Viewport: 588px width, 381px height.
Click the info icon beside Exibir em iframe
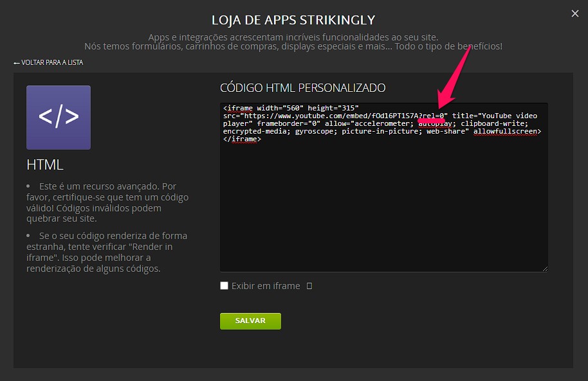pos(309,286)
